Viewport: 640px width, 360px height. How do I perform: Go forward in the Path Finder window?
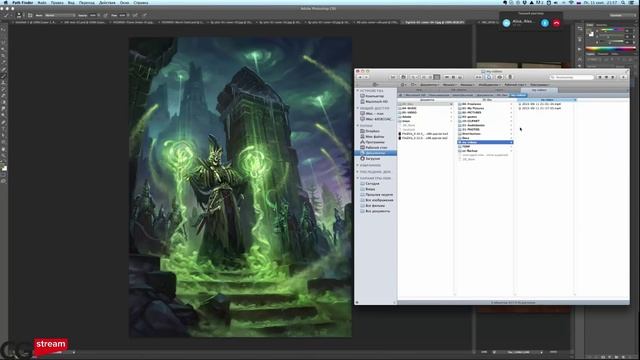[x=366, y=77]
